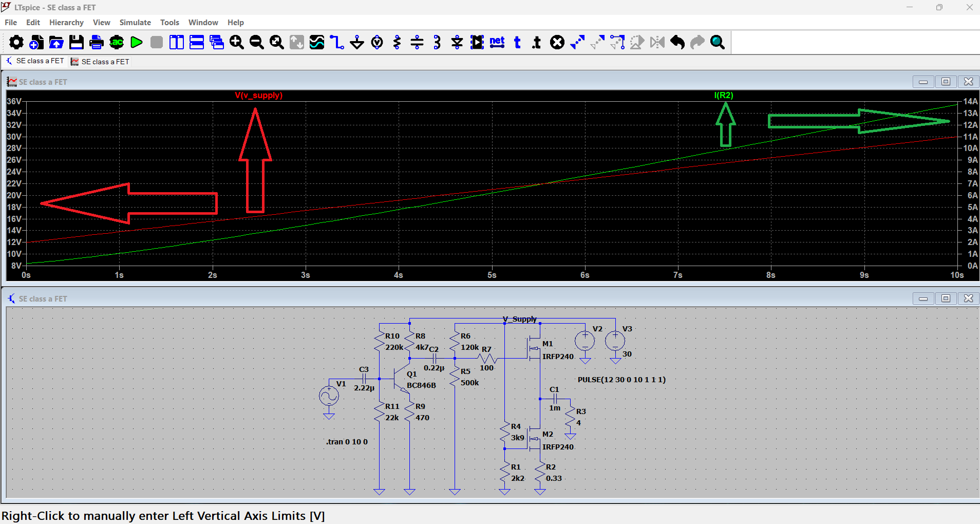Viewport: 980px width, 524px height.
Task: Select the Place Ground tool
Action: click(x=357, y=42)
